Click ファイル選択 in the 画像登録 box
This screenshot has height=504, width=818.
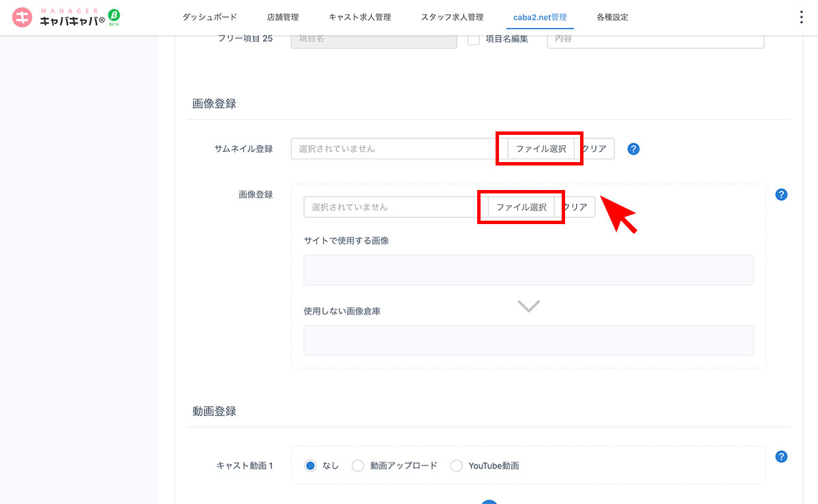(x=521, y=207)
